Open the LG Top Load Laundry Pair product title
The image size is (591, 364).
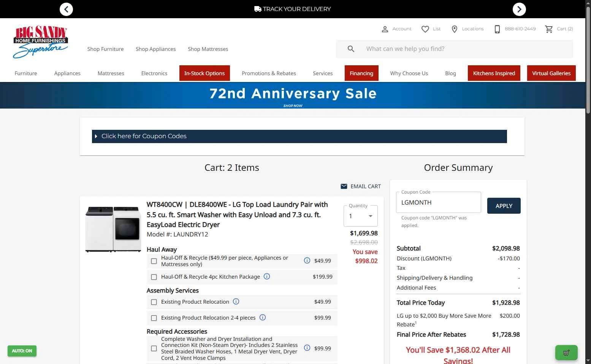237,214
